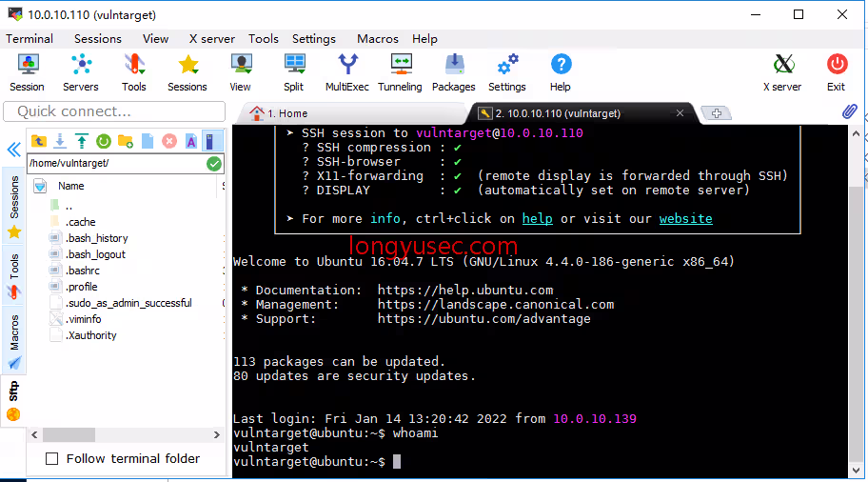868x482 pixels.
Task: Open the Tunneling icon
Action: [x=401, y=72]
